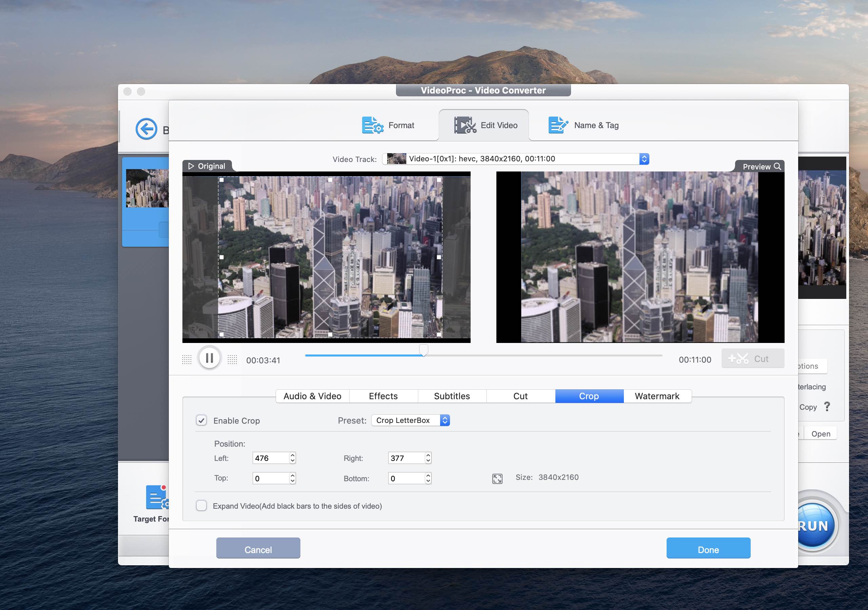
Task: Select the video thumbnail in the main window list
Action: tap(147, 188)
